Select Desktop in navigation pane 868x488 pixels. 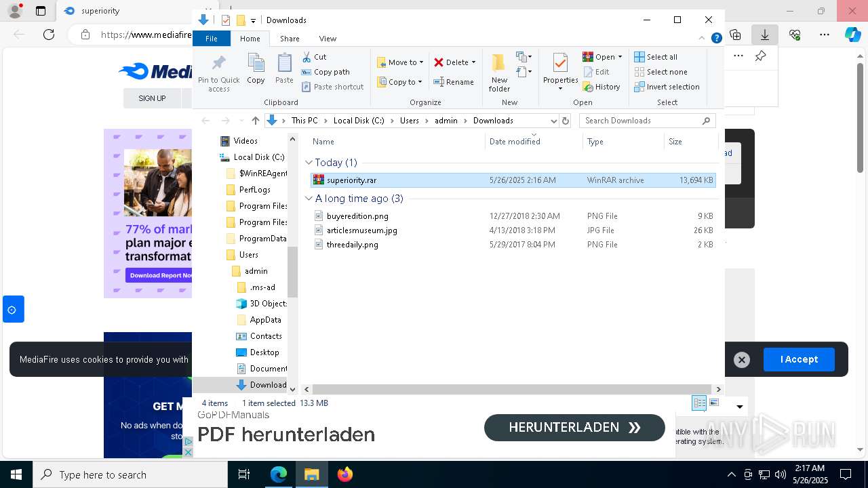click(x=264, y=352)
